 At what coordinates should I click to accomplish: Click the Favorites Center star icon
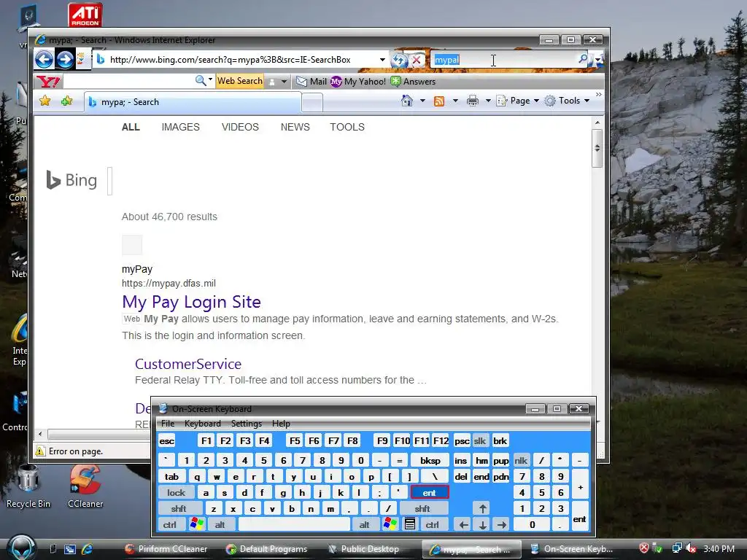(x=45, y=101)
